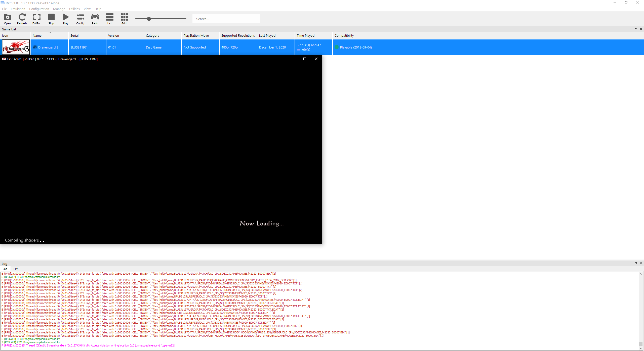Open the Utilities menu
The width and height of the screenshot is (644, 351).
tap(74, 9)
